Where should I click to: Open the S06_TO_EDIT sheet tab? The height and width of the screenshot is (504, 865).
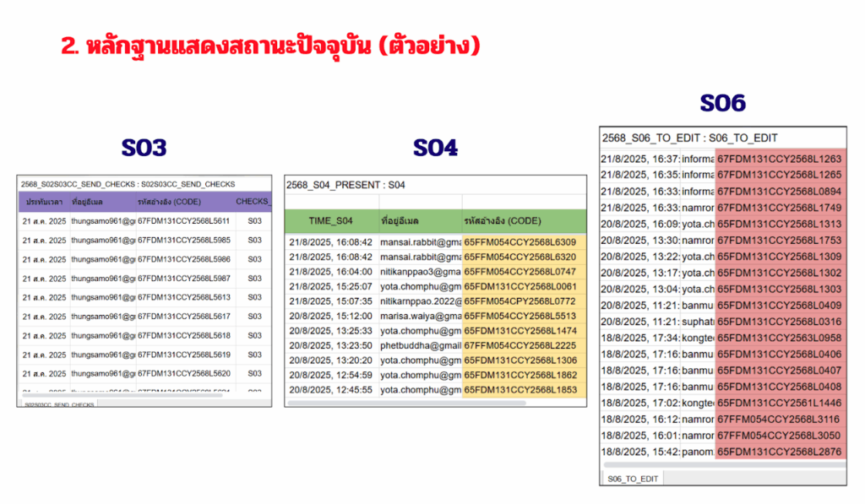coord(633,479)
